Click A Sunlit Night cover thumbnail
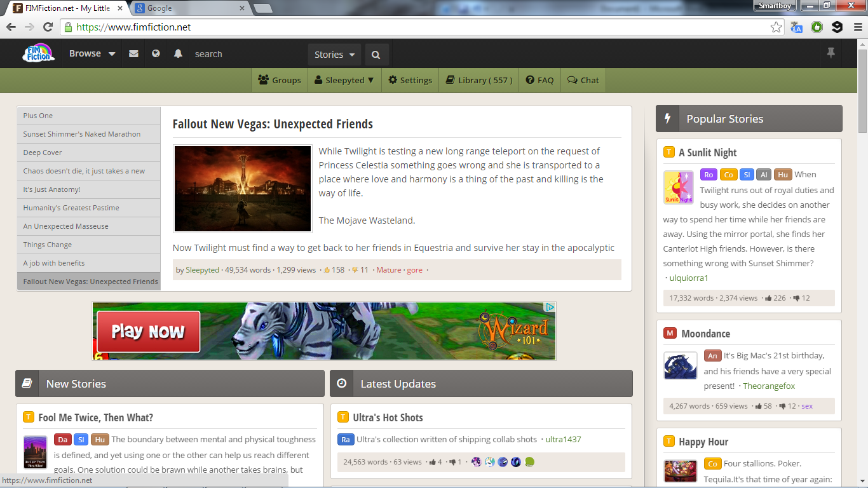This screenshot has width=868, height=488. pos(679,187)
